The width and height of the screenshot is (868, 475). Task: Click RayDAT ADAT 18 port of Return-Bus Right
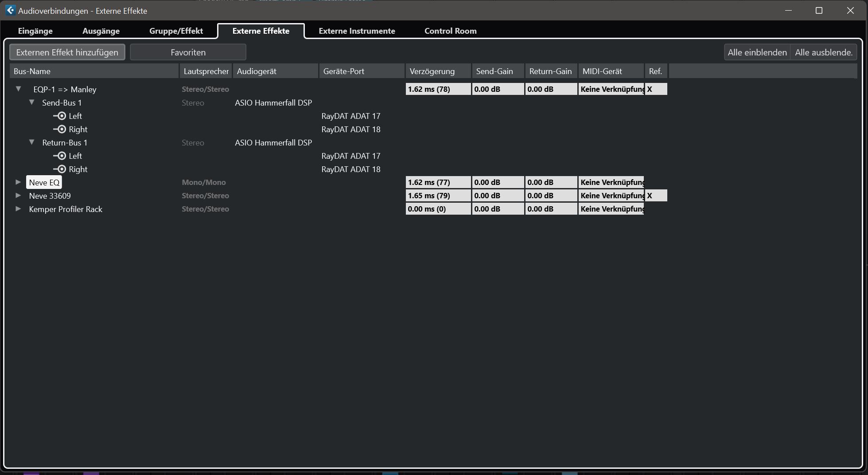(351, 169)
